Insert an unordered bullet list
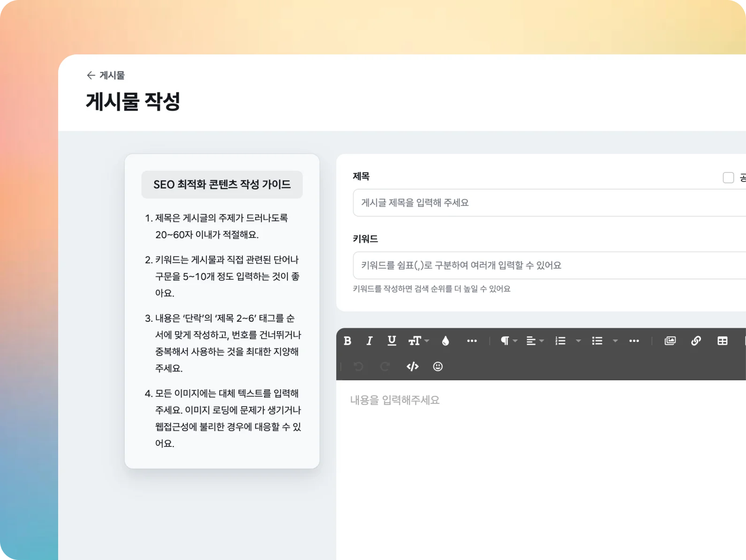746x560 pixels. tap(597, 341)
